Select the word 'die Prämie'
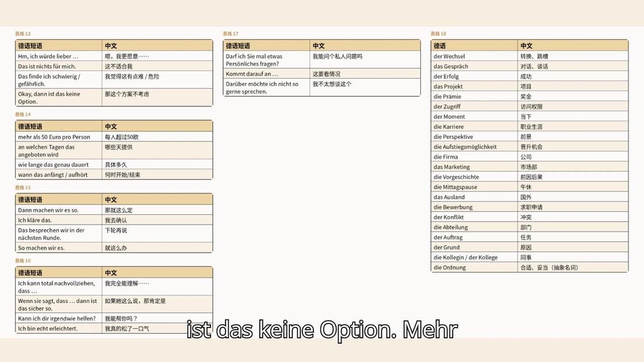The height and width of the screenshot is (362, 644). click(447, 97)
